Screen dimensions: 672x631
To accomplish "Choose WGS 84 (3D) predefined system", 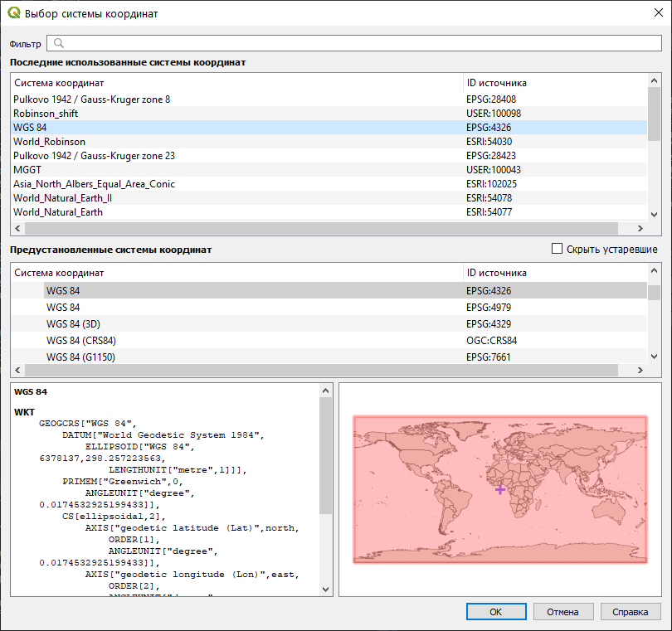I will pyautogui.click(x=73, y=323).
